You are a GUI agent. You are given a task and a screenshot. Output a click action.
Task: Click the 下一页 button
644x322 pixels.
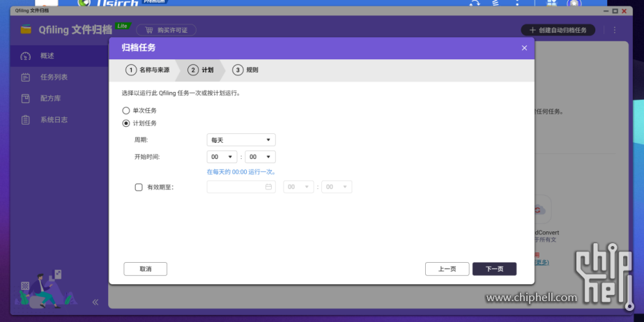tap(495, 269)
